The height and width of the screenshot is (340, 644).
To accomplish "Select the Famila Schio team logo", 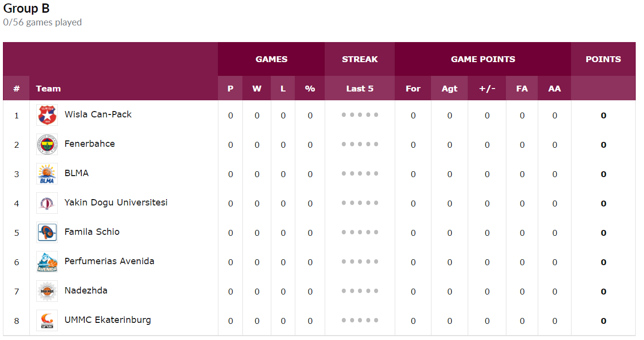I will click(47, 232).
